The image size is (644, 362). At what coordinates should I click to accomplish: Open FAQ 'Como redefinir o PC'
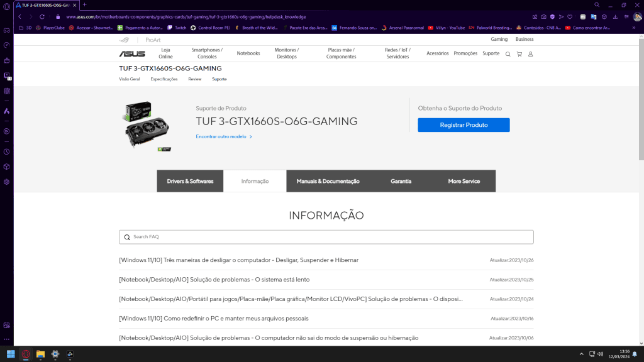pyautogui.click(x=214, y=319)
